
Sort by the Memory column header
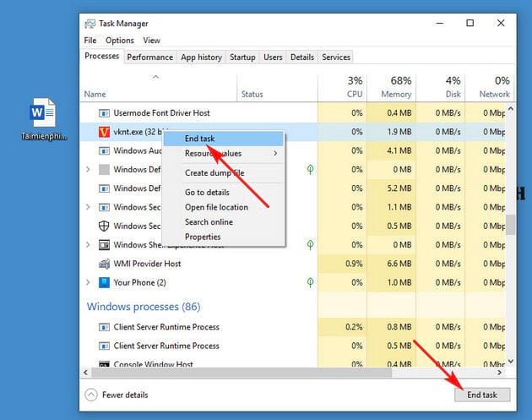click(392, 88)
